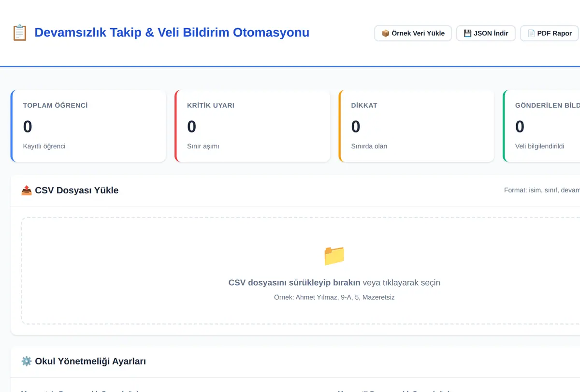
Task: Open the Toplam Öğrenci stat card
Action: pos(88,126)
